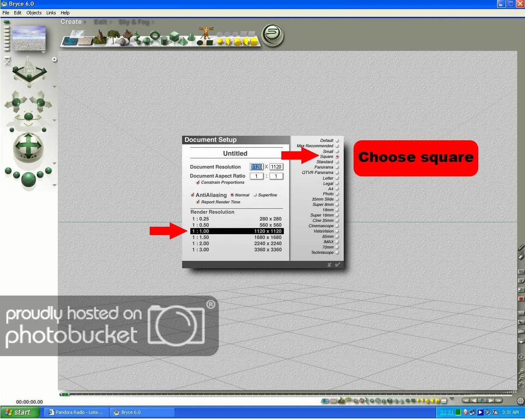Image resolution: width=525 pixels, height=420 pixels.
Task: Toggle Report Render Time
Action: [198, 202]
